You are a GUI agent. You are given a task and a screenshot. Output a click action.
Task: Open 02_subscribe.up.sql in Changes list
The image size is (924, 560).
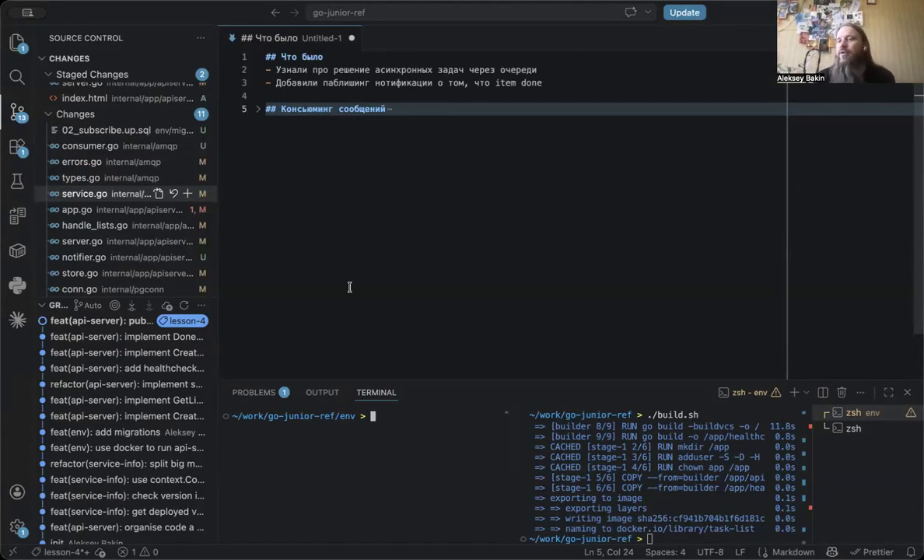tap(127, 130)
